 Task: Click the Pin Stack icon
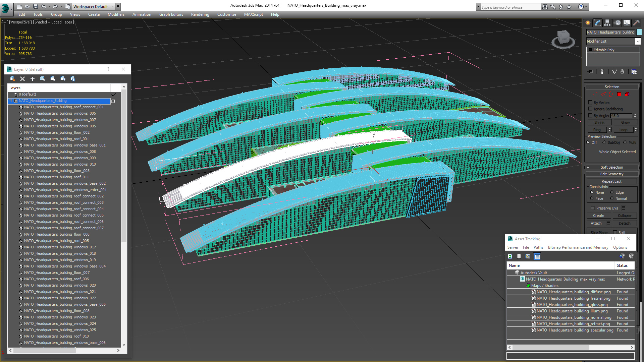tap(591, 72)
